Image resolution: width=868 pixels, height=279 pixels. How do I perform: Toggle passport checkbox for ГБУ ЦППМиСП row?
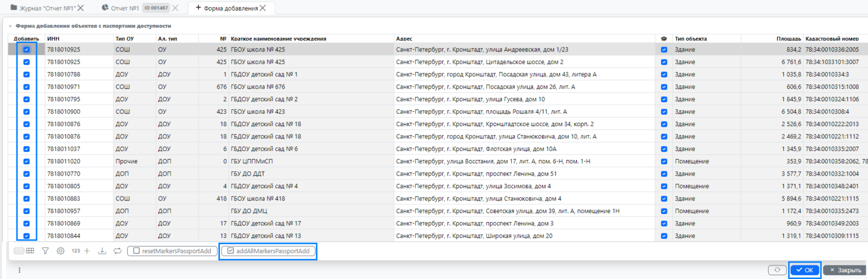[664, 162]
